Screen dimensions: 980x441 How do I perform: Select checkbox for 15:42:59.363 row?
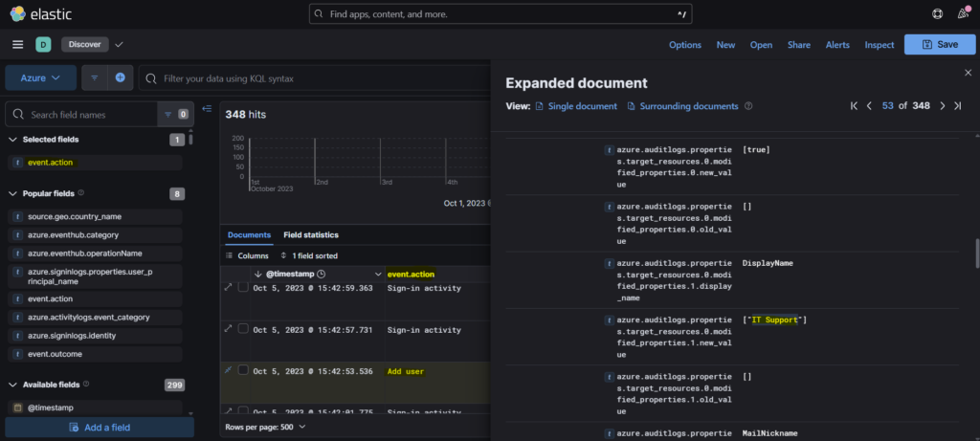tap(243, 287)
